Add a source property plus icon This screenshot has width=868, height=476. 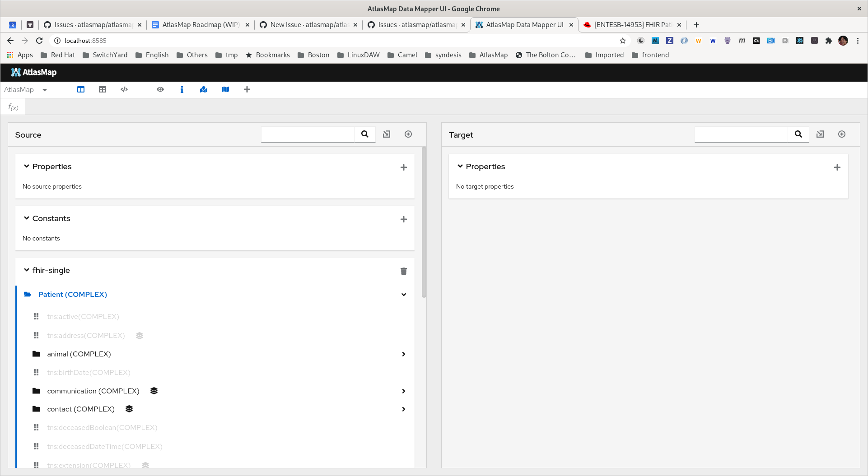click(404, 167)
